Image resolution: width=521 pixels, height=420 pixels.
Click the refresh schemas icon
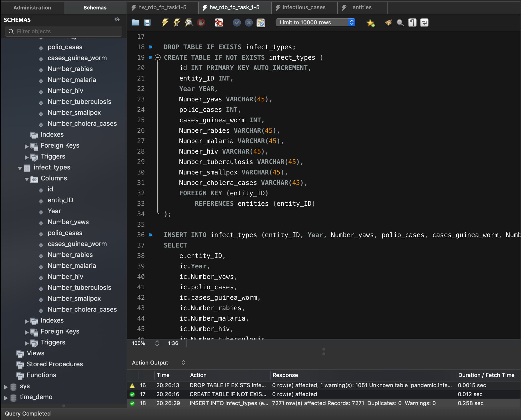coord(117,19)
